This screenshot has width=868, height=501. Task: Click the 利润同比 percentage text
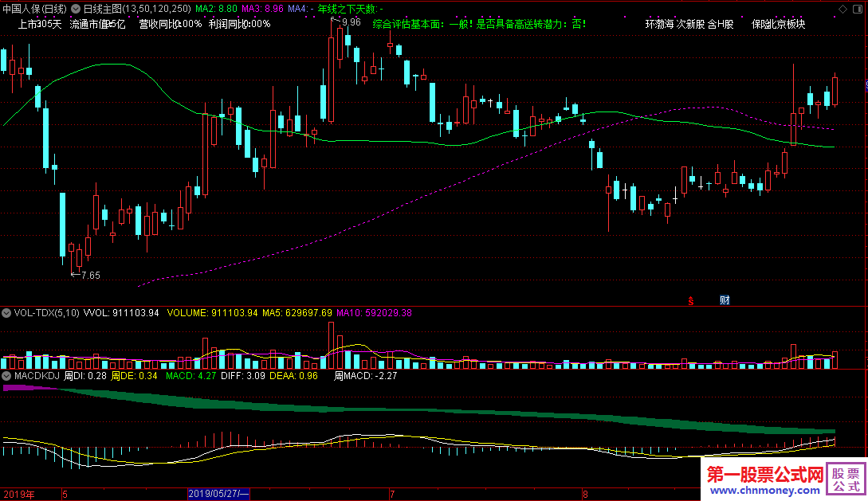(240, 24)
